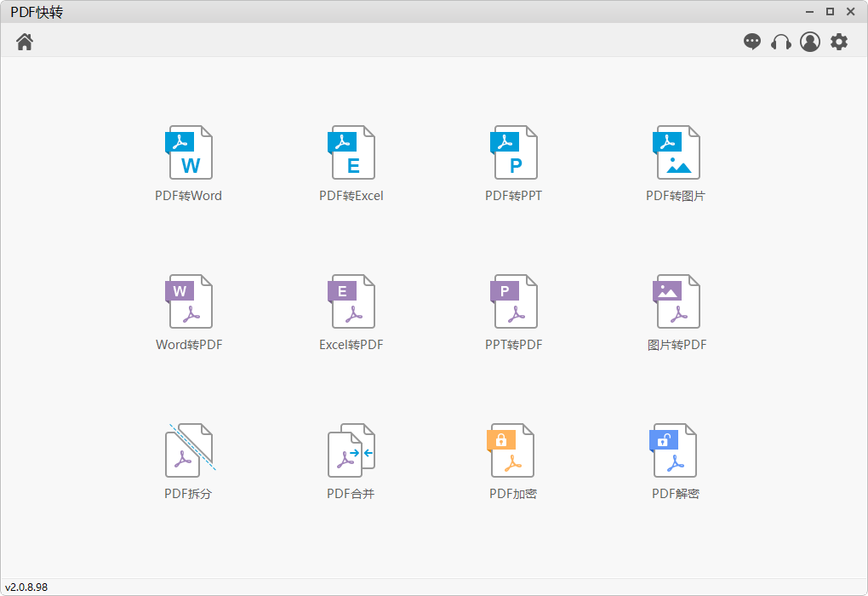Click the v2.0.8.98 version text

[x=26, y=587]
